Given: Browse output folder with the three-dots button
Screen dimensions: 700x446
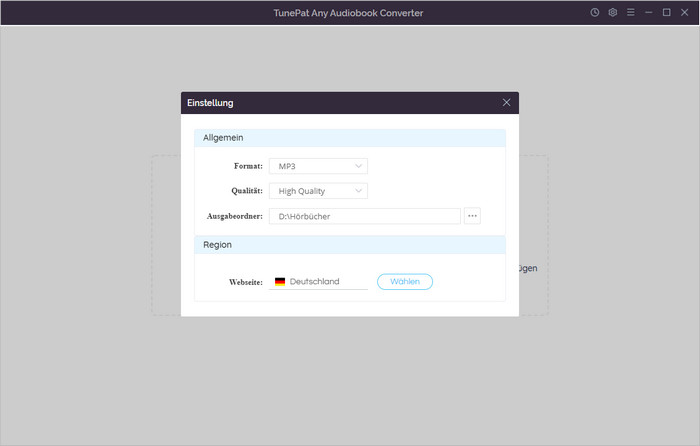Looking at the screenshot, I should tap(472, 216).
